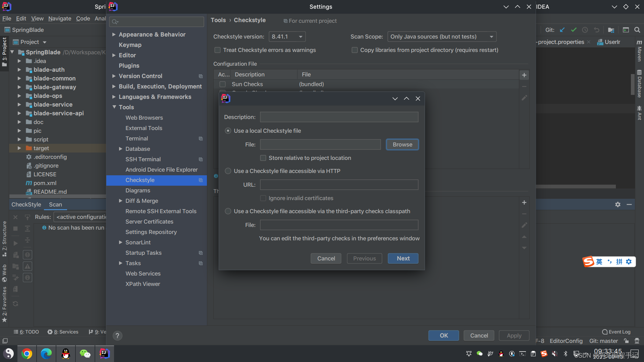Open the Checkstyle version dropdown
This screenshot has height=362, width=644.
(x=287, y=37)
